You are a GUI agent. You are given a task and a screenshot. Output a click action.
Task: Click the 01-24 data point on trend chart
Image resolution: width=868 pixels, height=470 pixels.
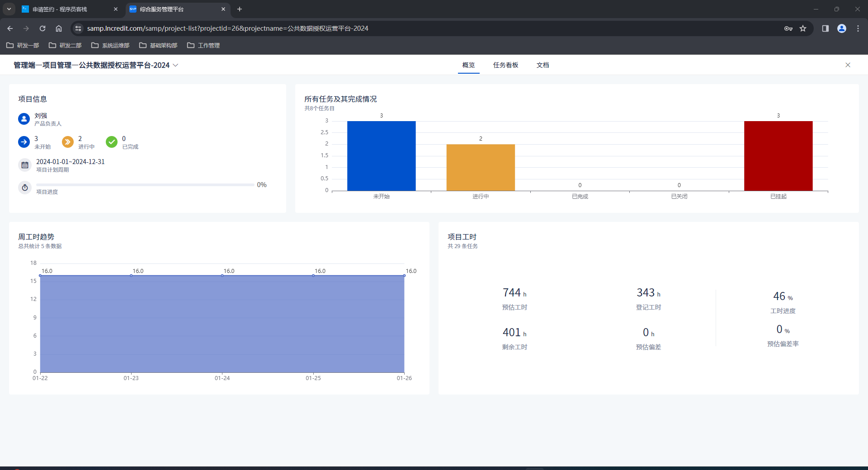(222, 275)
